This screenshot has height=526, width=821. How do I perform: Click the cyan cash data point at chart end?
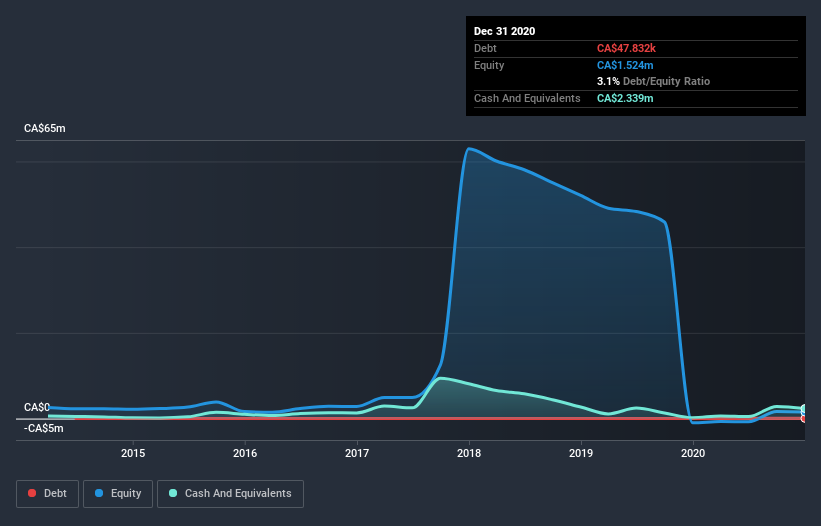804,408
